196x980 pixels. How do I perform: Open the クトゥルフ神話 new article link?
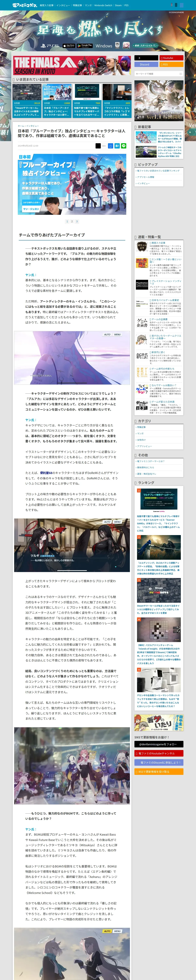click(x=159, y=151)
